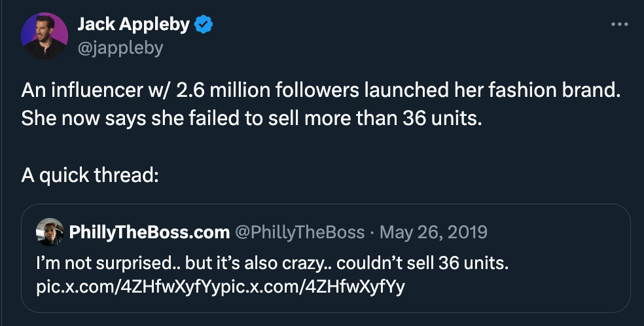This screenshot has height=326, width=644.
Task: Open the more options three-dot menu
Action: (x=618, y=25)
